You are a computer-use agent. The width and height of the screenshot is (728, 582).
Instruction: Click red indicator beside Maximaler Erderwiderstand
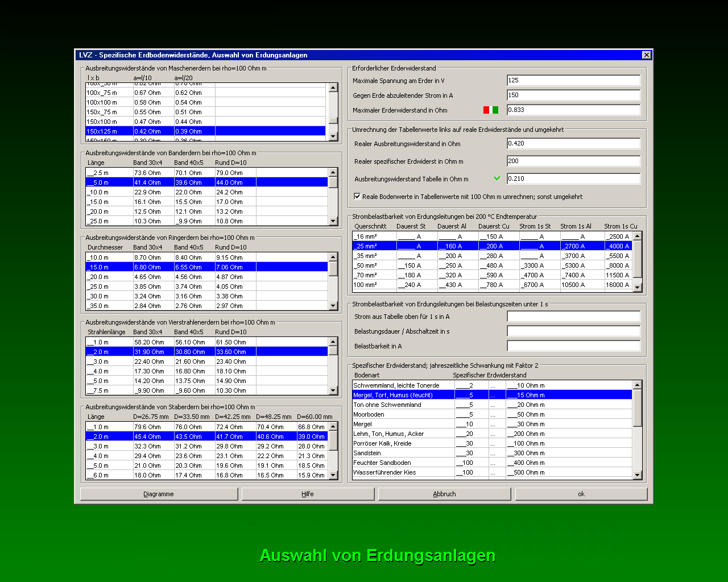(x=486, y=110)
